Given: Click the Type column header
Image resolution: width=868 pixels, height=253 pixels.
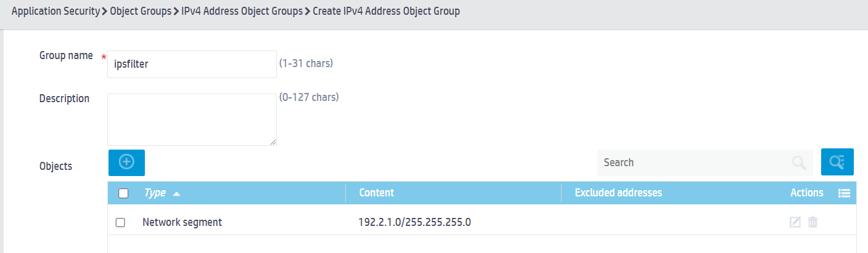Looking at the screenshot, I should 155,193.
